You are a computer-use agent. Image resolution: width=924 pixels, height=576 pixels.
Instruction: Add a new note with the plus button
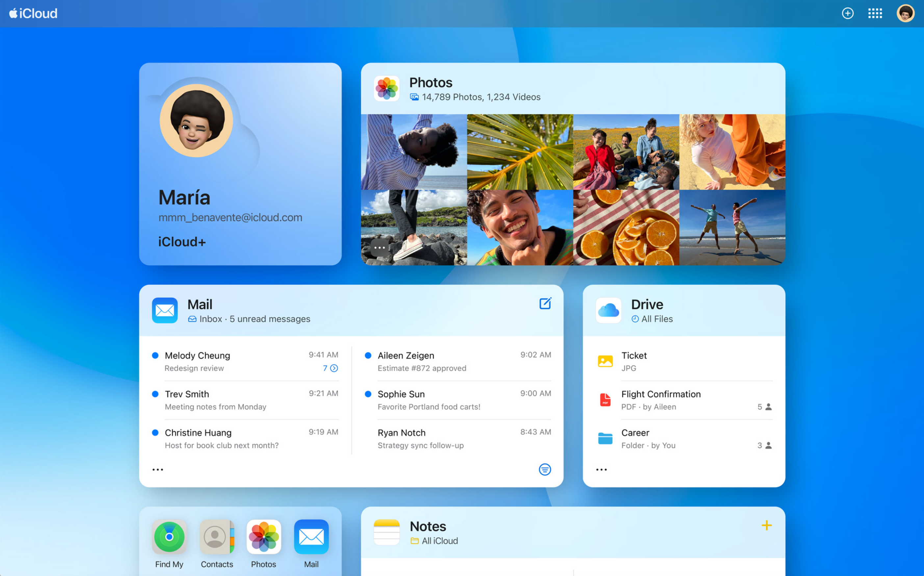click(x=767, y=526)
